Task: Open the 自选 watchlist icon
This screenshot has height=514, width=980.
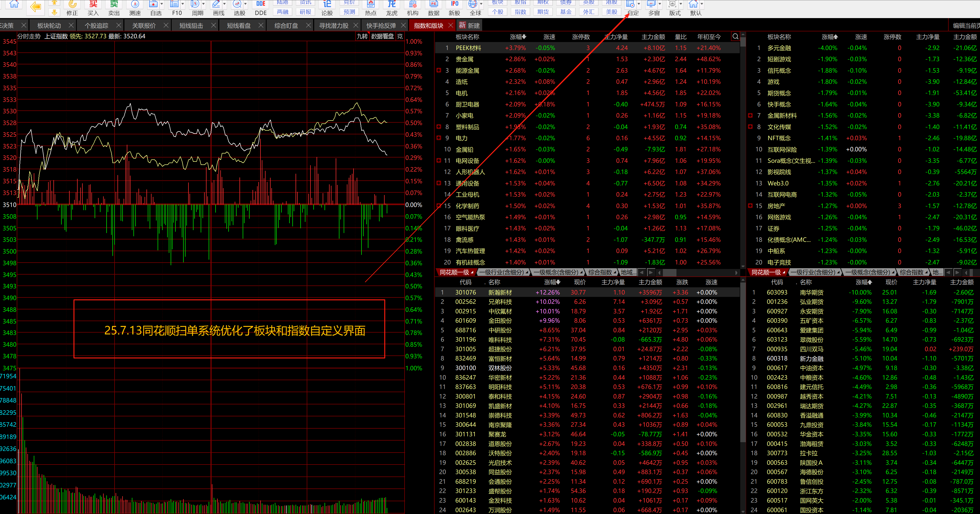Action: coord(154,8)
